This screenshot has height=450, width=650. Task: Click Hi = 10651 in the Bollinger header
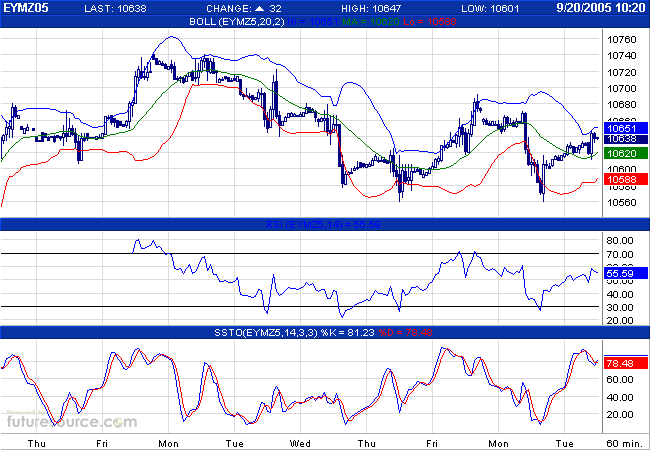tap(313, 22)
